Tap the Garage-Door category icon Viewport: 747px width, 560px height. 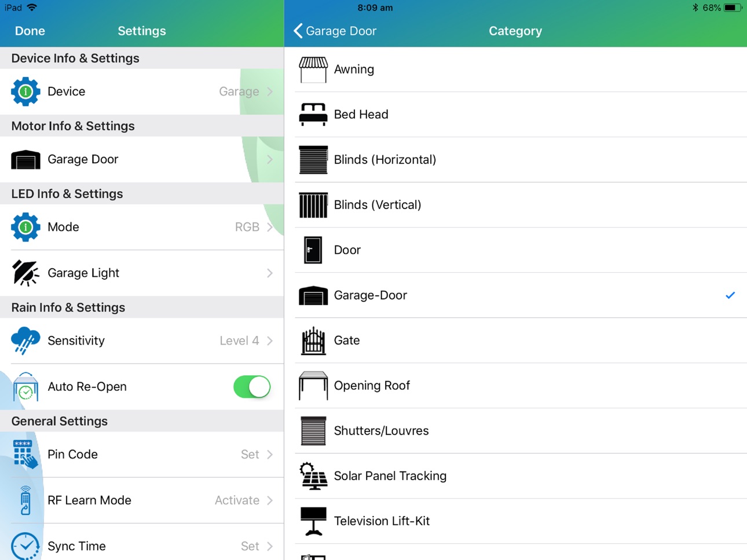[x=313, y=295]
